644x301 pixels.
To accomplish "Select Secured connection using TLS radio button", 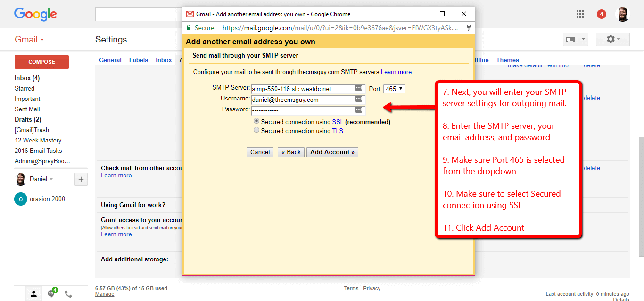I will point(256,130).
